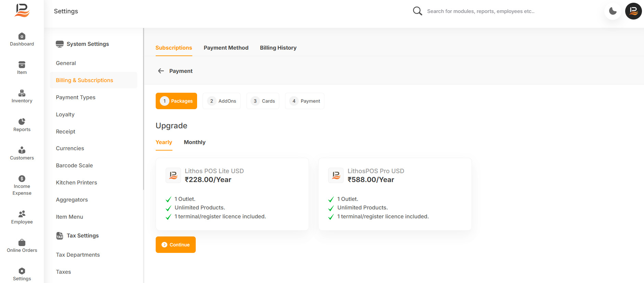Image resolution: width=644 pixels, height=283 pixels.
Task: Open Settings gear icon in sidebar
Action: tap(22, 271)
